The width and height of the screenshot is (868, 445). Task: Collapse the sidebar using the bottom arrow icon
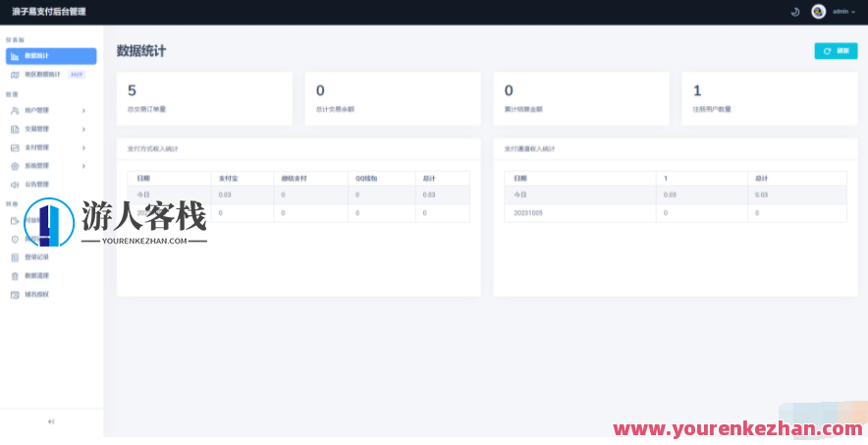51,421
